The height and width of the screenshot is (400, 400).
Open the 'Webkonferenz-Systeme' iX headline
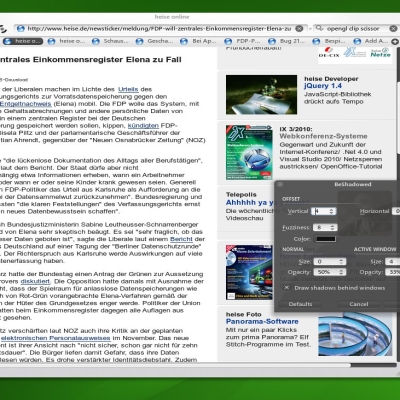point(323,136)
